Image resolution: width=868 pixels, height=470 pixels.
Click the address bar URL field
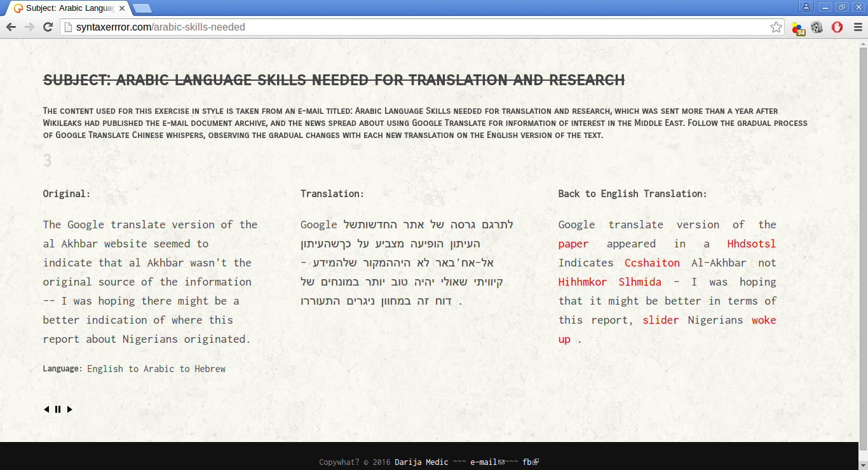tap(419, 27)
